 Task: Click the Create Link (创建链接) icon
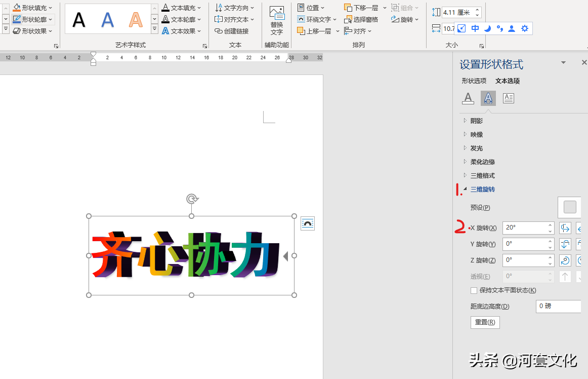coord(232,31)
